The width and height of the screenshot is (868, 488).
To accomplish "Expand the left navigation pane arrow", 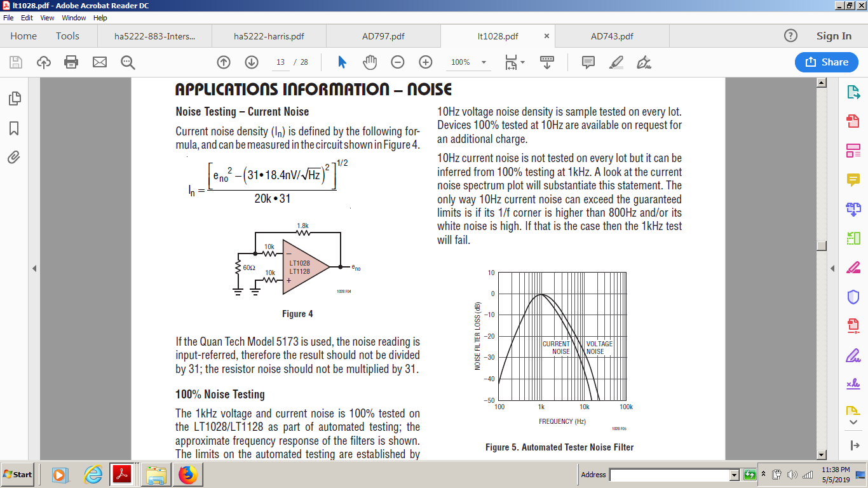I will point(34,269).
